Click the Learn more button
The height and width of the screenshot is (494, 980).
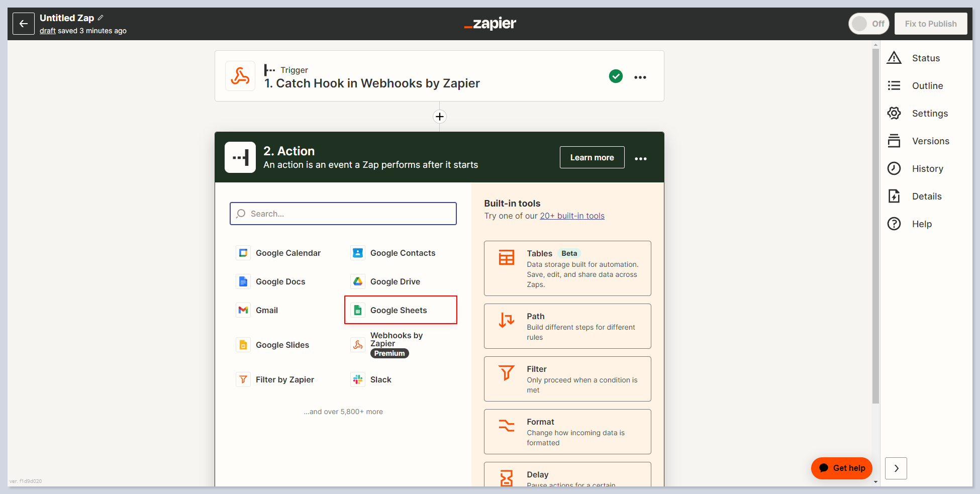[x=592, y=157]
